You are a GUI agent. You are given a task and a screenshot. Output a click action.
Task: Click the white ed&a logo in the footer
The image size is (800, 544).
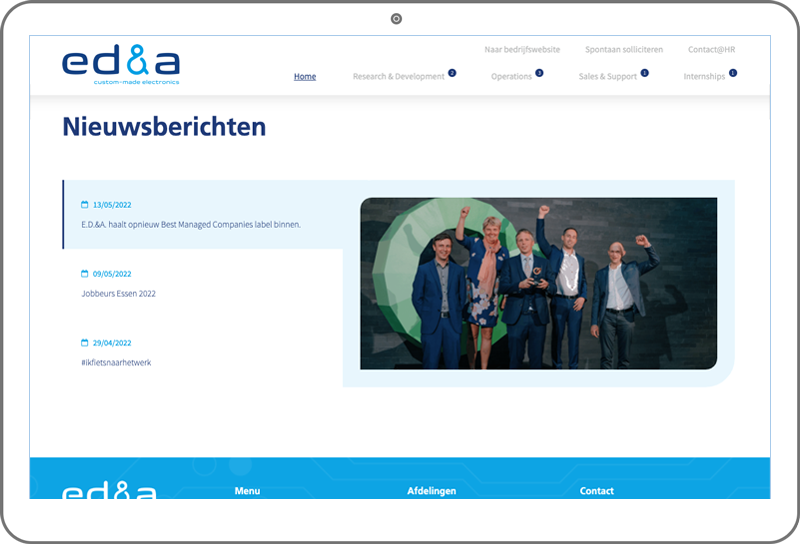coord(109,490)
